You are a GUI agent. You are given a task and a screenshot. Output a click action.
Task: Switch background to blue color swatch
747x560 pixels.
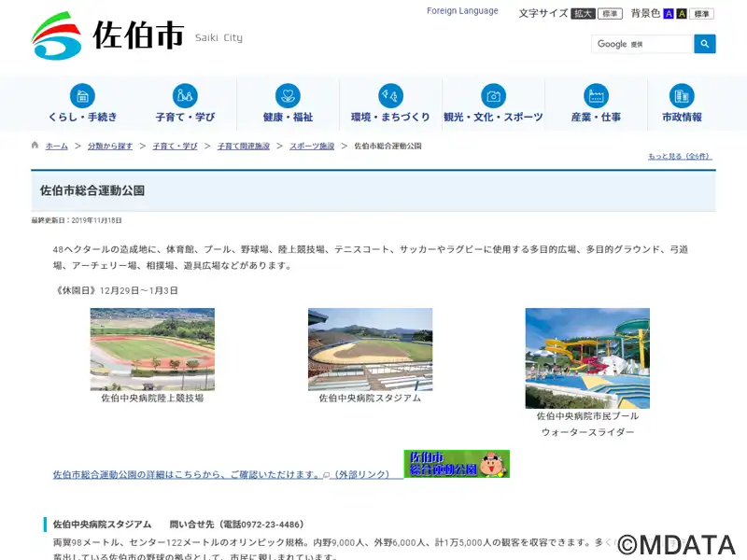(669, 14)
